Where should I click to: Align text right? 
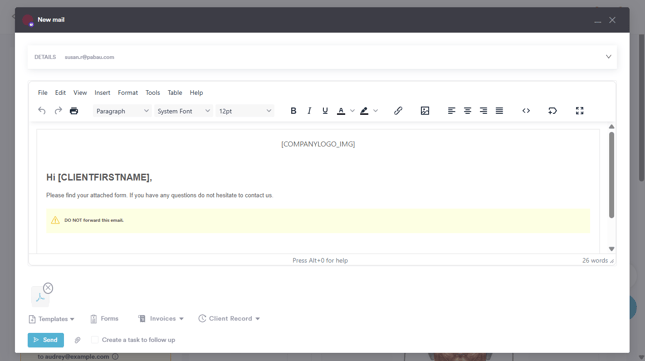(x=483, y=111)
